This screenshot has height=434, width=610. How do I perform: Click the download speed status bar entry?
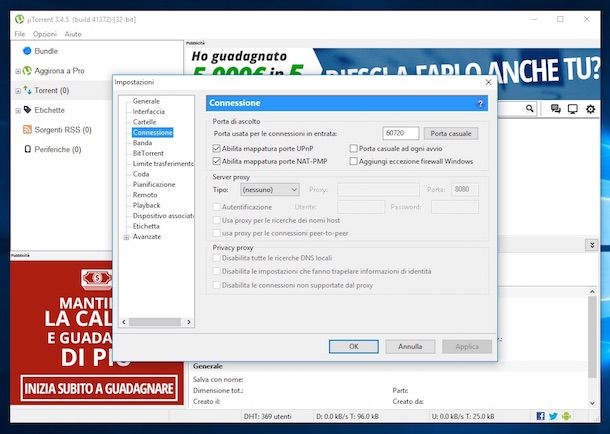[347, 416]
